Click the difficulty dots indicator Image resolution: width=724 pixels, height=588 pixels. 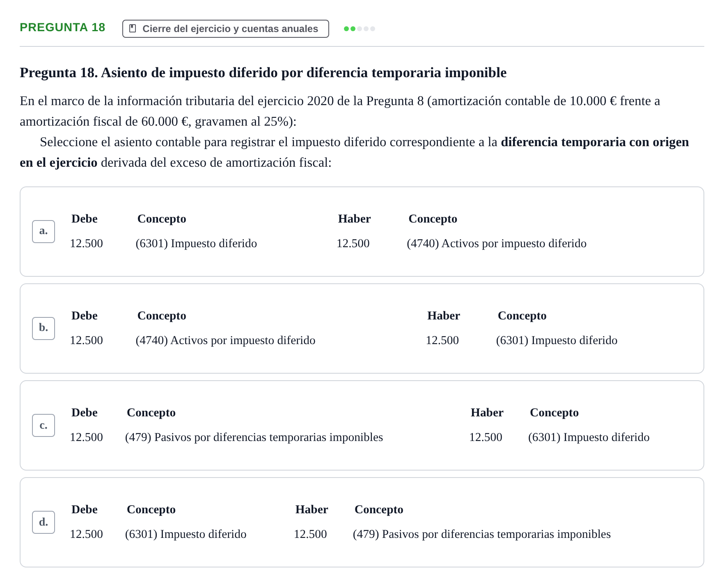(x=360, y=29)
